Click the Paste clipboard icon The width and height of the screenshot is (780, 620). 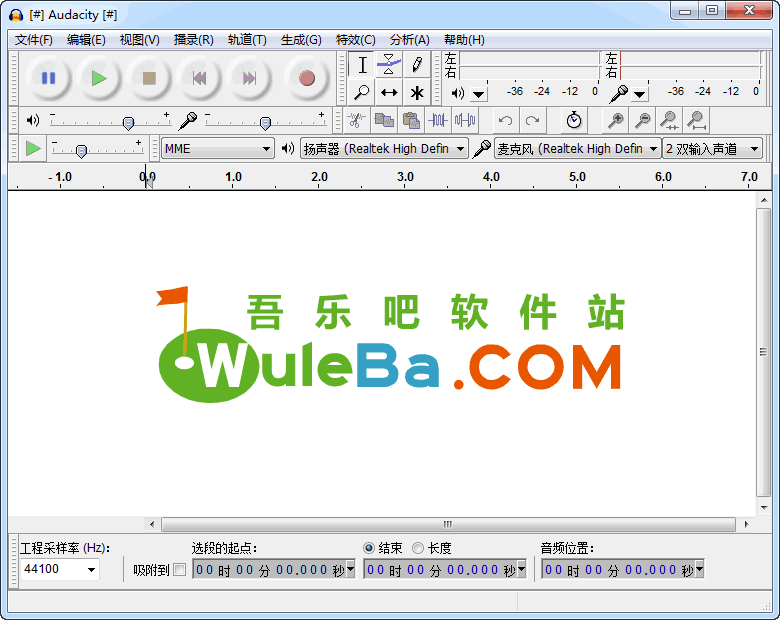[x=411, y=120]
